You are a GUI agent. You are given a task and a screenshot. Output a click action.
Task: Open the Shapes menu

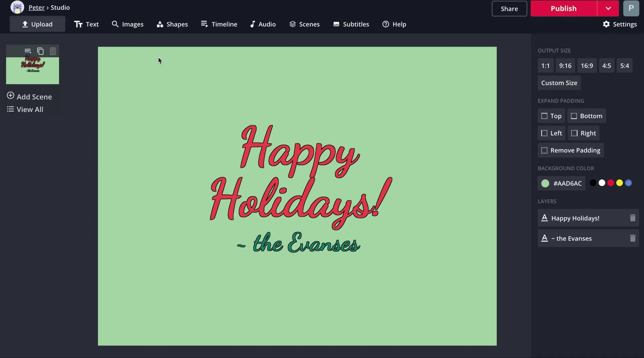[172, 24]
